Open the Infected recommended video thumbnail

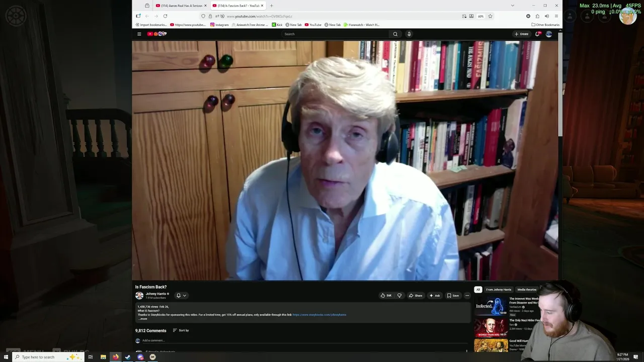point(491,306)
